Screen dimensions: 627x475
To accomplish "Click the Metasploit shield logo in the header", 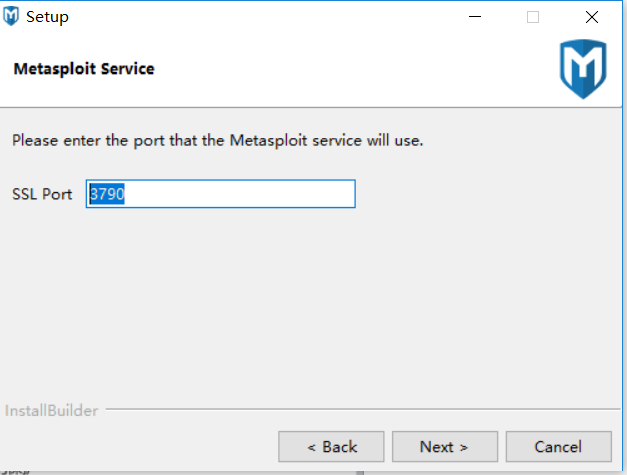I will tap(582, 69).
